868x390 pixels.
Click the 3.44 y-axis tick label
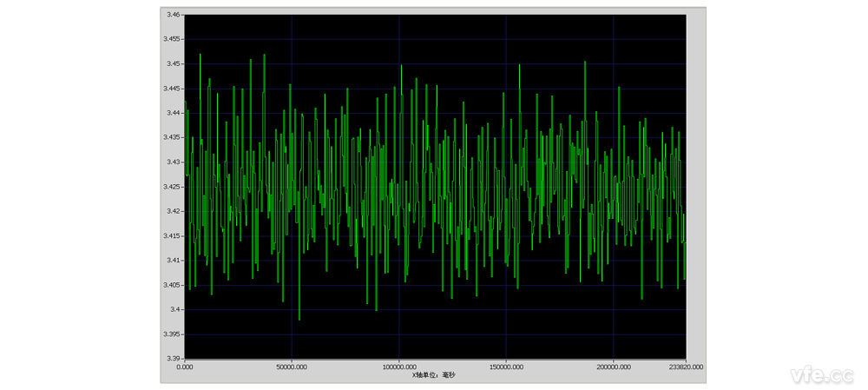point(174,112)
